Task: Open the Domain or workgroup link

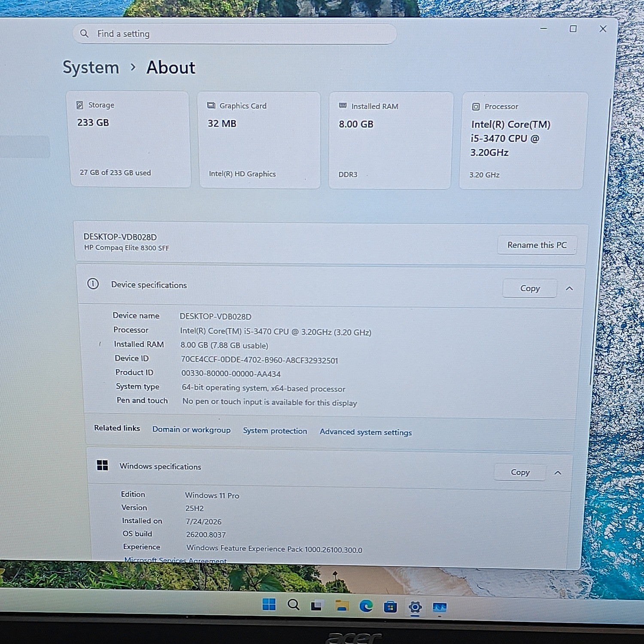Action: (x=191, y=430)
